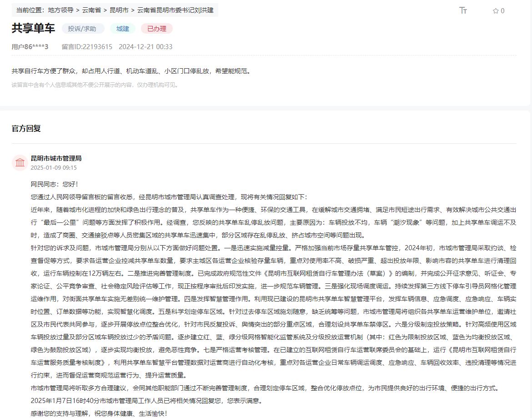The width and height of the screenshot is (532, 418).
Task: Open 云南省昆明市委书记刘洪建 breadcrumb page
Action: 175,10
